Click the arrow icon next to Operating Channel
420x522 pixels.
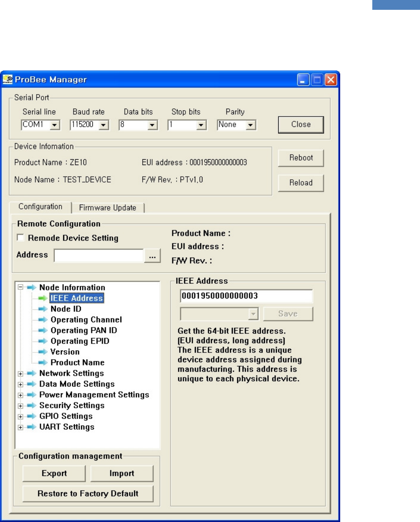pos(43,319)
